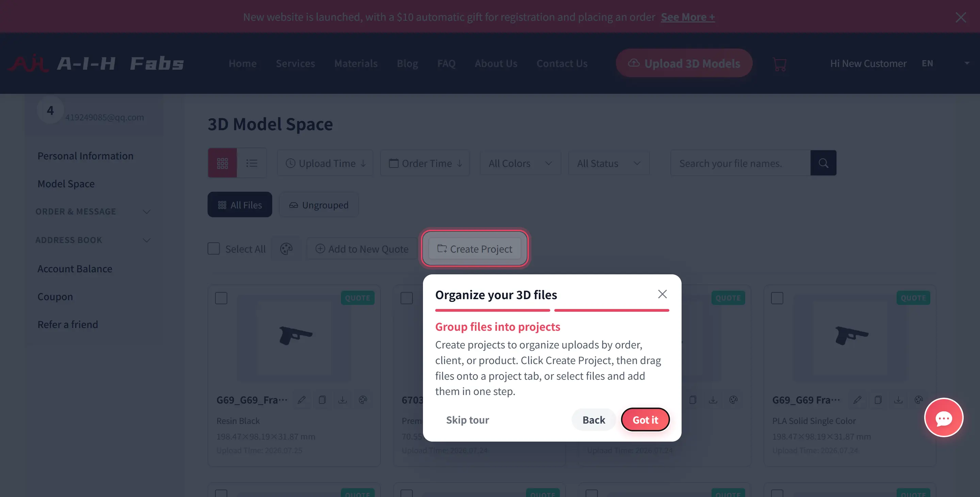Open the EN language selector

[927, 64]
